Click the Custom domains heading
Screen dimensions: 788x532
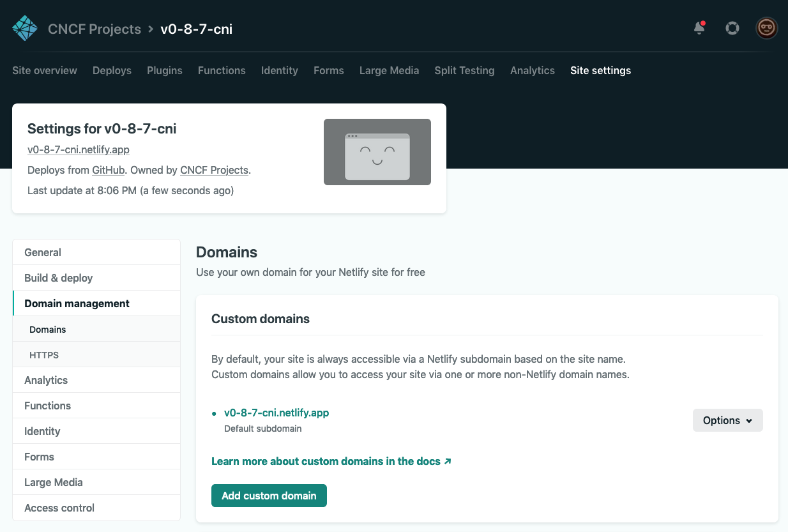(x=261, y=319)
